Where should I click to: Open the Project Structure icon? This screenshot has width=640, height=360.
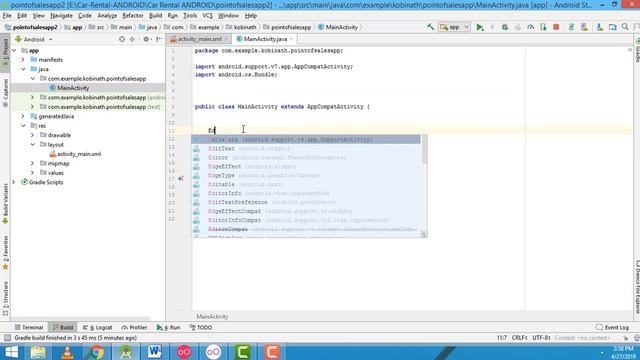(612, 27)
